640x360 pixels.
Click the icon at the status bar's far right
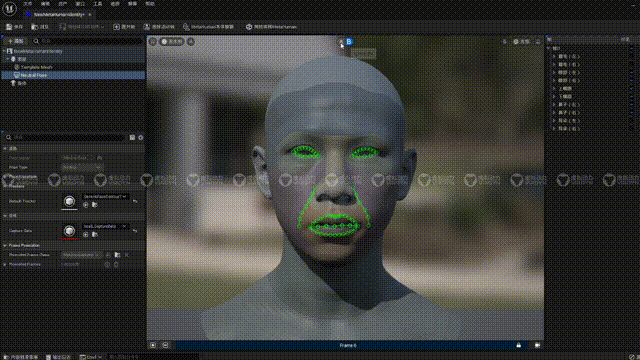(632, 357)
